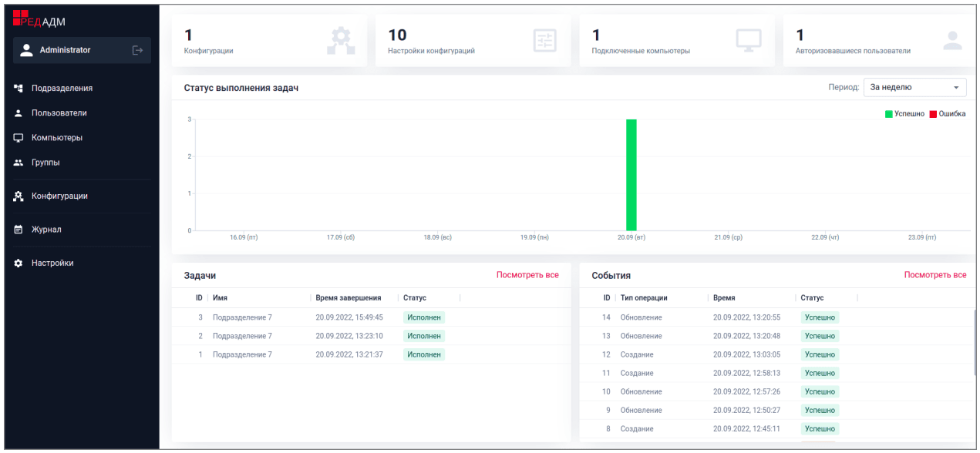The image size is (980, 453).
Task: Click the green bar for 20.09 in chart
Action: pyautogui.click(x=631, y=175)
